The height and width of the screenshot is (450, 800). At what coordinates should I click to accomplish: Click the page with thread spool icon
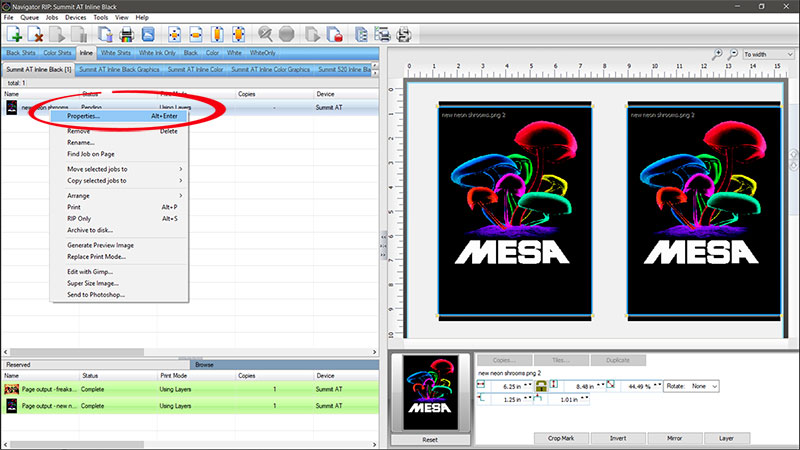point(105,34)
